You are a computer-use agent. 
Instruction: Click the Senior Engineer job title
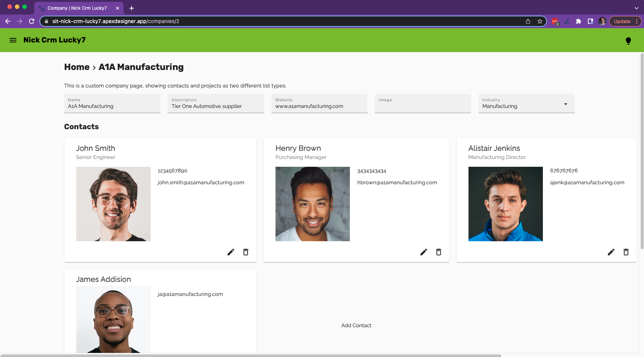click(x=96, y=157)
